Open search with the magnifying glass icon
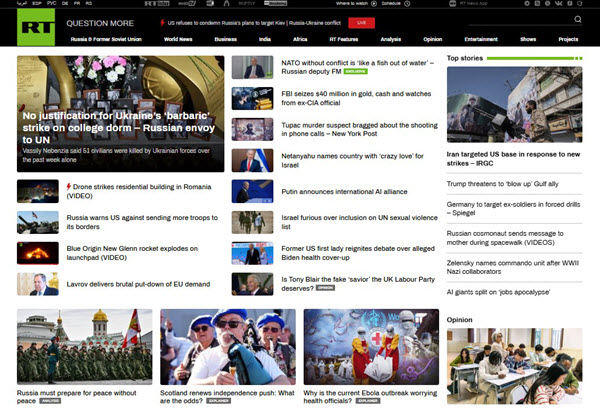The image size is (600, 408). (x=578, y=19)
